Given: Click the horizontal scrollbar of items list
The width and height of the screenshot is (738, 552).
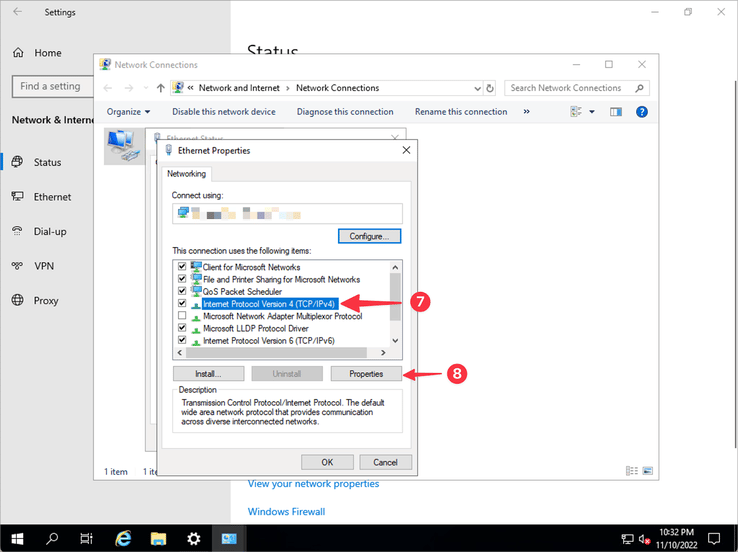Looking at the screenshot, I should [280, 353].
